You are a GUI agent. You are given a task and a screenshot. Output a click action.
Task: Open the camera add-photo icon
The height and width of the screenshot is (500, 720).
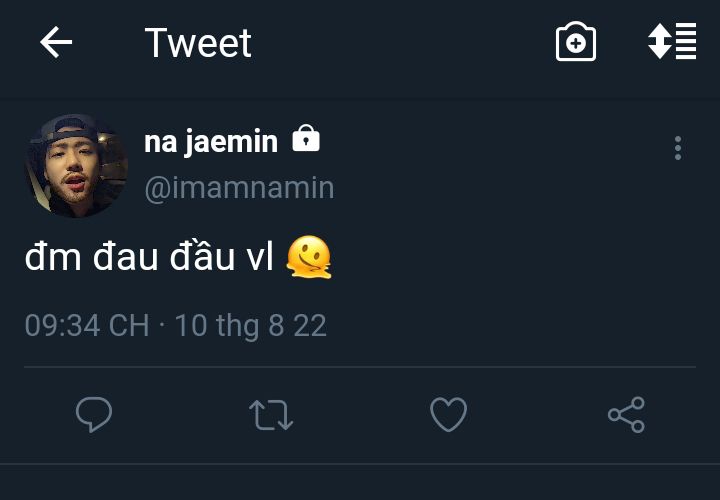click(x=576, y=43)
